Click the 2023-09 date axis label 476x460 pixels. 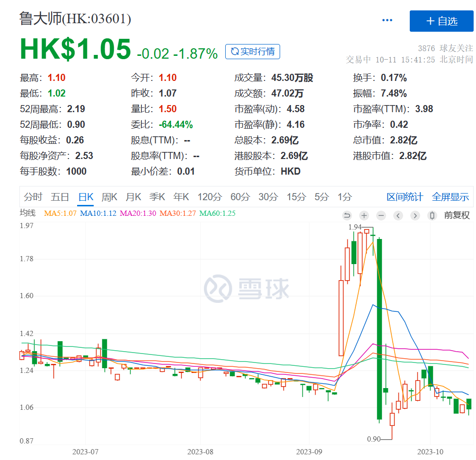(x=309, y=452)
